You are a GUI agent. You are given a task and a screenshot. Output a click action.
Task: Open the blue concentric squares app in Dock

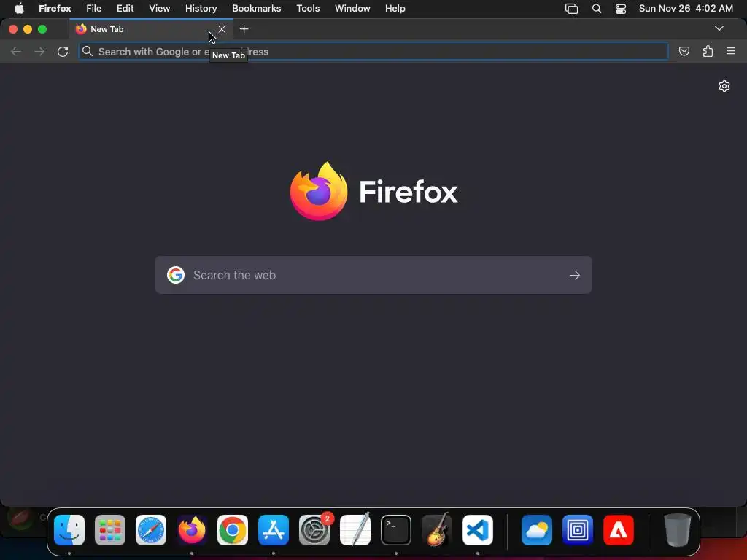pos(578,530)
